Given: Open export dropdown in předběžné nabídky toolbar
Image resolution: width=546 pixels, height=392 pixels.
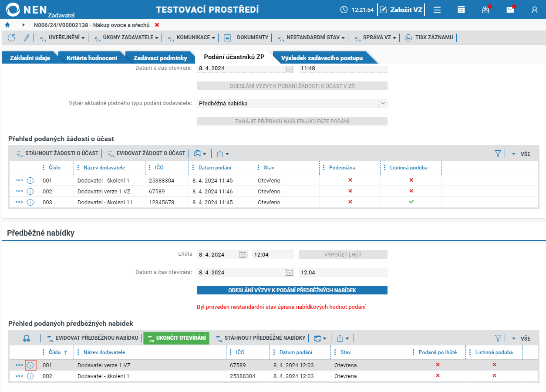Looking at the screenshot, I should coord(343,338).
